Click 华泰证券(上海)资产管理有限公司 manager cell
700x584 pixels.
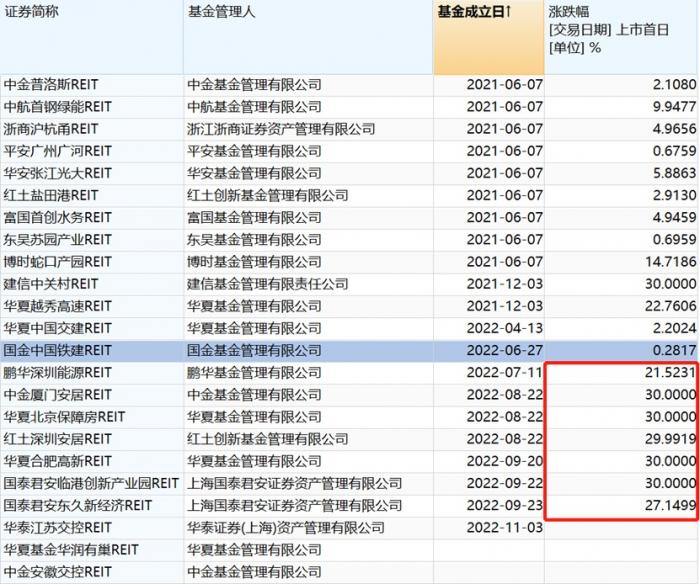[308, 528]
